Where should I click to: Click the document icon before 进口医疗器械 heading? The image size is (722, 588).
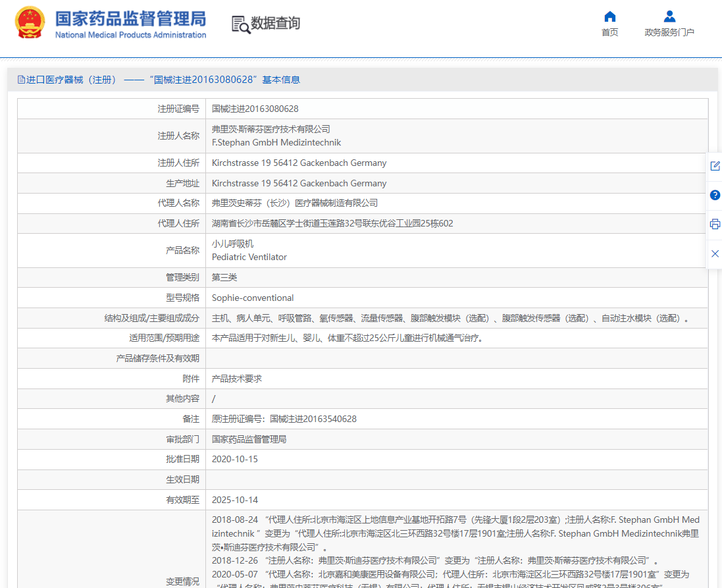pos(21,80)
